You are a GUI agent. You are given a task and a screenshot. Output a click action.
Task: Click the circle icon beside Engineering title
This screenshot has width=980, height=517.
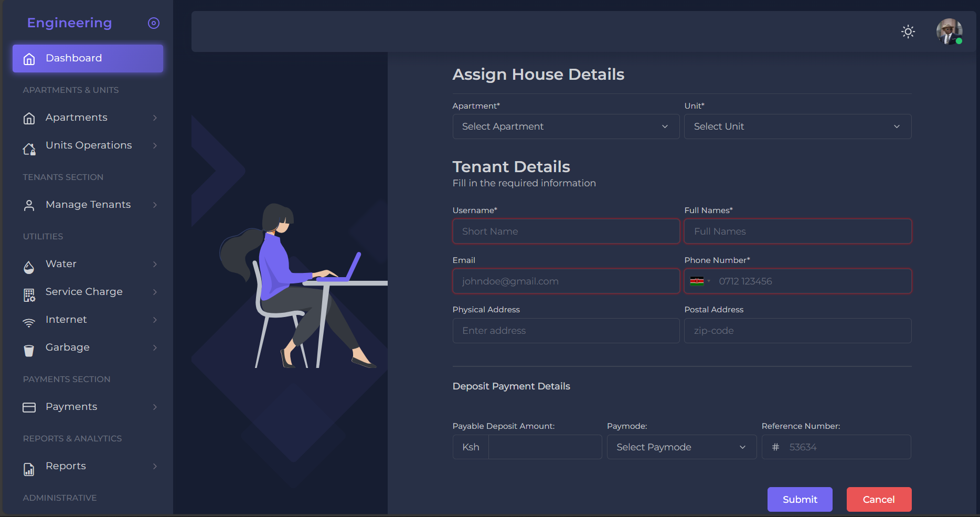click(153, 23)
